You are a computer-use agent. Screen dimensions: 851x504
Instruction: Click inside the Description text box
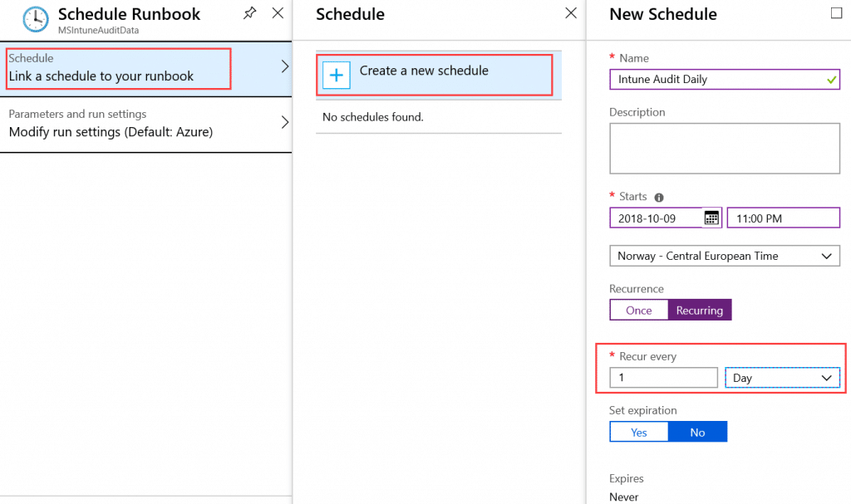tap(724, 148)
